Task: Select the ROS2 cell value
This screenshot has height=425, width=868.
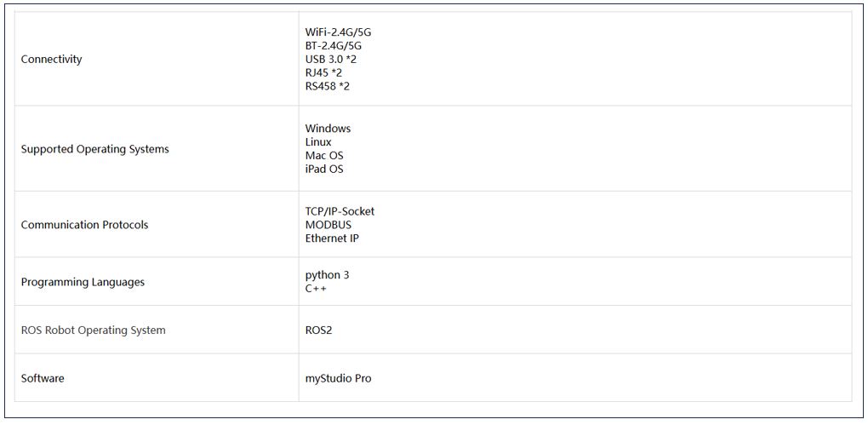Action: [318, 330]
